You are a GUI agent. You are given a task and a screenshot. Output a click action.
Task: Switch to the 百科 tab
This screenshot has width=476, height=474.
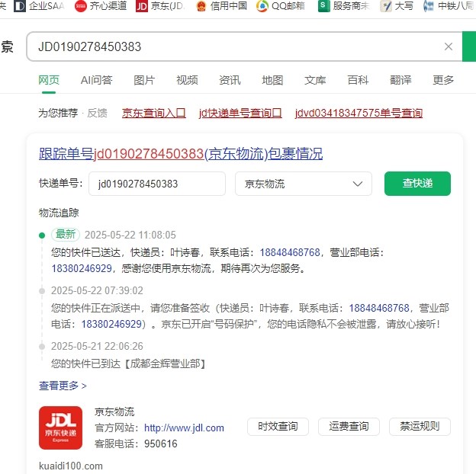coord(358,80)
